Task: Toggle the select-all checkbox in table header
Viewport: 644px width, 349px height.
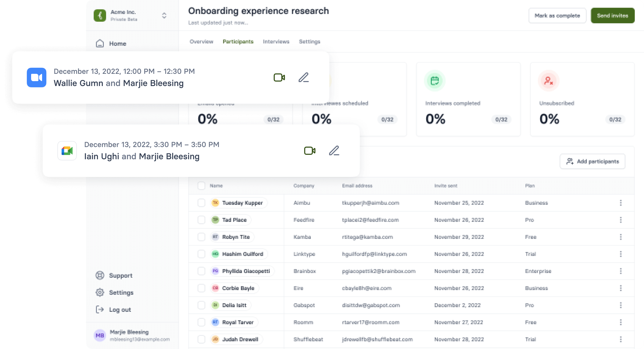Action: pyautogui.click(x=201, y=186)
